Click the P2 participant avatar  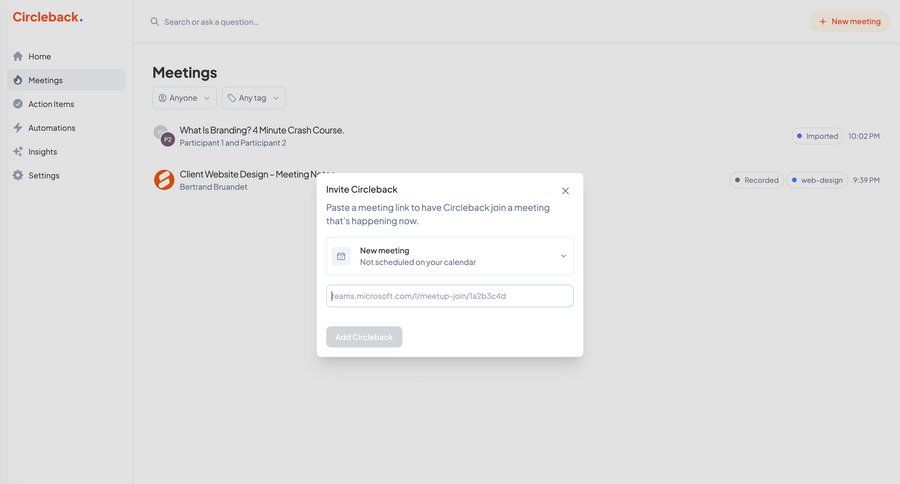coord(168,140)
